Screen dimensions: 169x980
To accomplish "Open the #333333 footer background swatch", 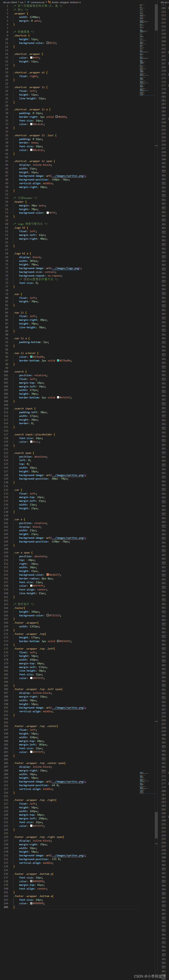I will pos(48,616).
